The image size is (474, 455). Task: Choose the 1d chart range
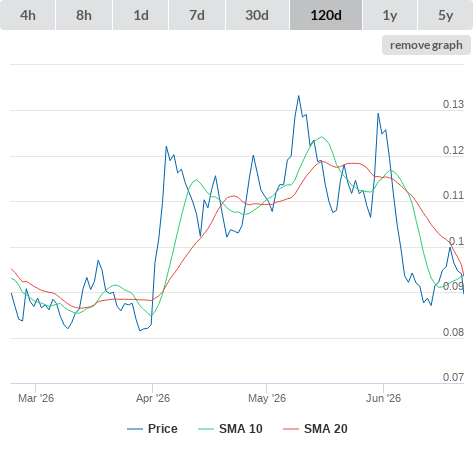(x=141, y=15)
